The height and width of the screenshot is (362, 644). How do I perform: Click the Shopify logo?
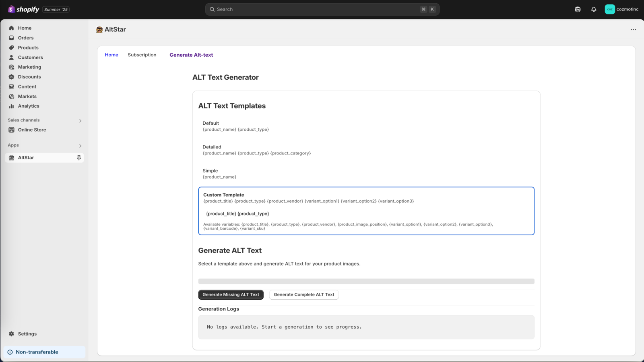tap(24, 9)
